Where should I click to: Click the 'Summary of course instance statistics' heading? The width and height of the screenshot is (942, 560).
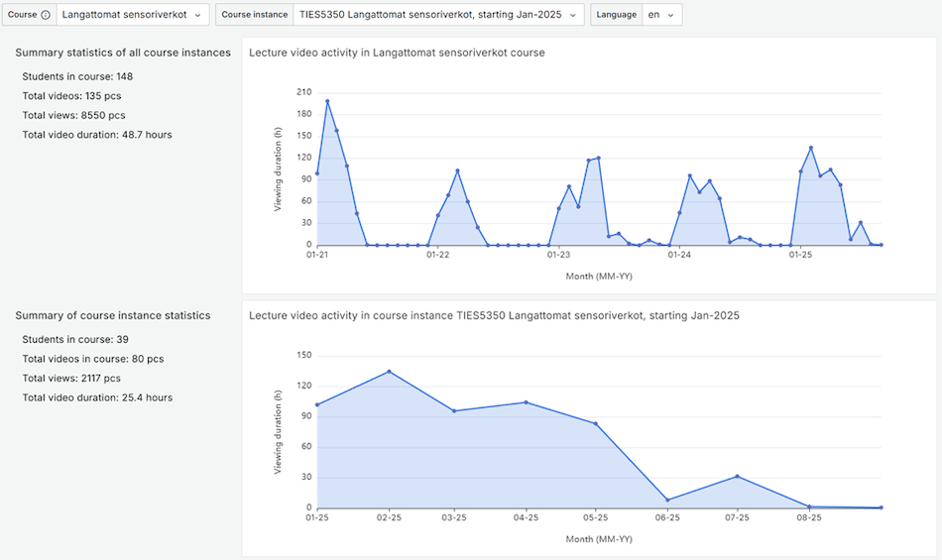point(113,315)
